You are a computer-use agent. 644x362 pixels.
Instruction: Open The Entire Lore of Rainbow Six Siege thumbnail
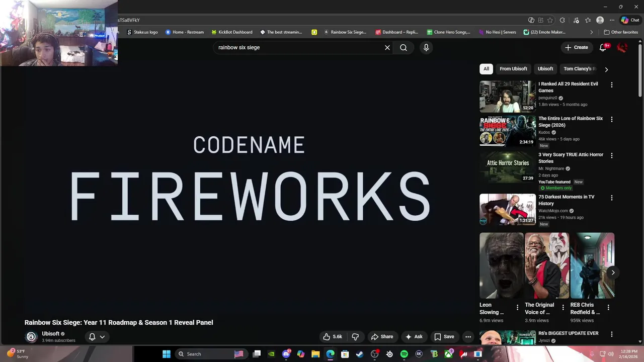[x=508, y=131]
